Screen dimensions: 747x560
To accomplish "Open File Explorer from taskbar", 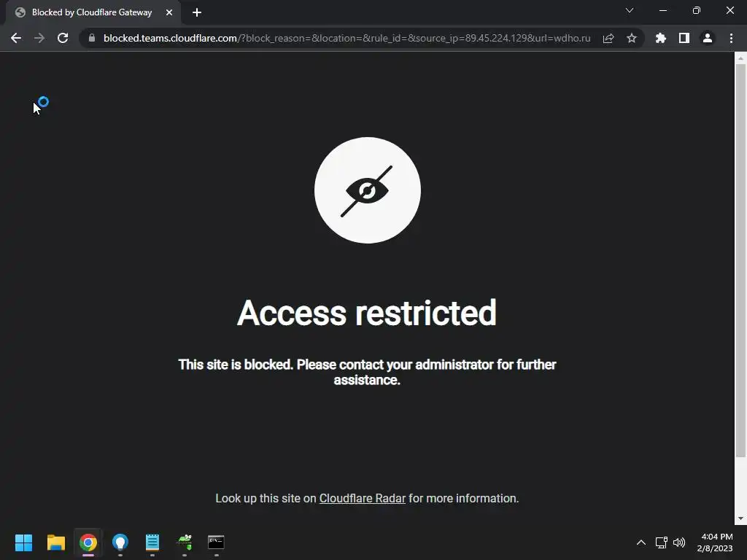I will (x=55, y=542).
